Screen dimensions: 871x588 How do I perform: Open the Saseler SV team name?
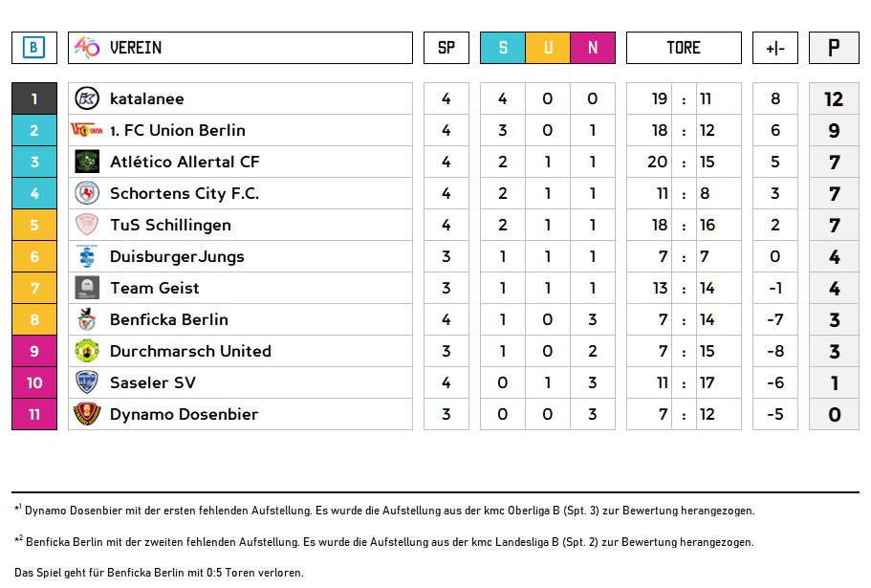click(x=153, y=382)
